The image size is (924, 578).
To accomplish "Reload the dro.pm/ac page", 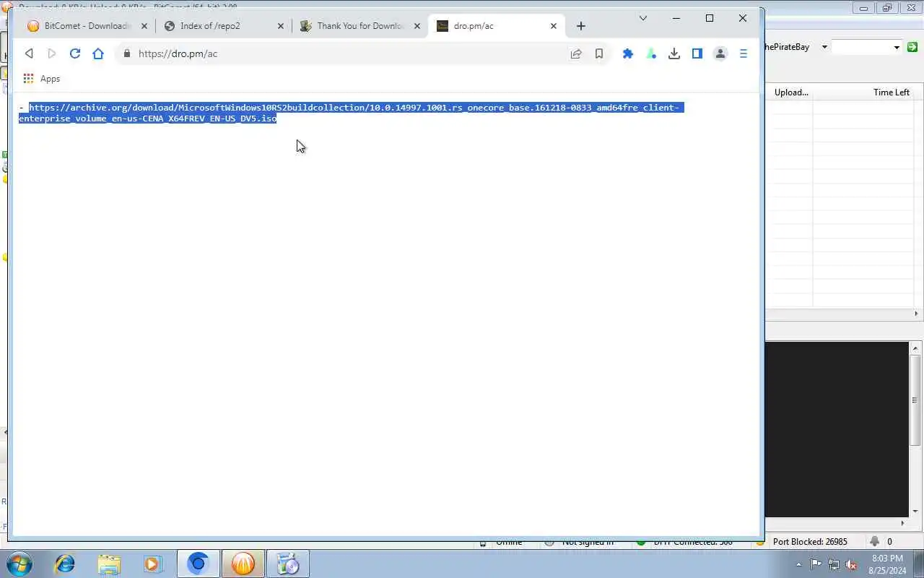I will (74, 53).
